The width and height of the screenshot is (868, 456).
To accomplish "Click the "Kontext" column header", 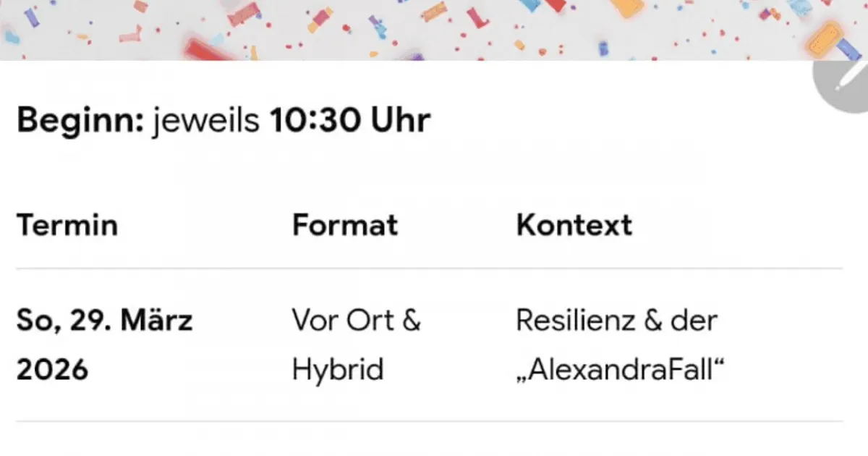I will (x=574, y=225).
